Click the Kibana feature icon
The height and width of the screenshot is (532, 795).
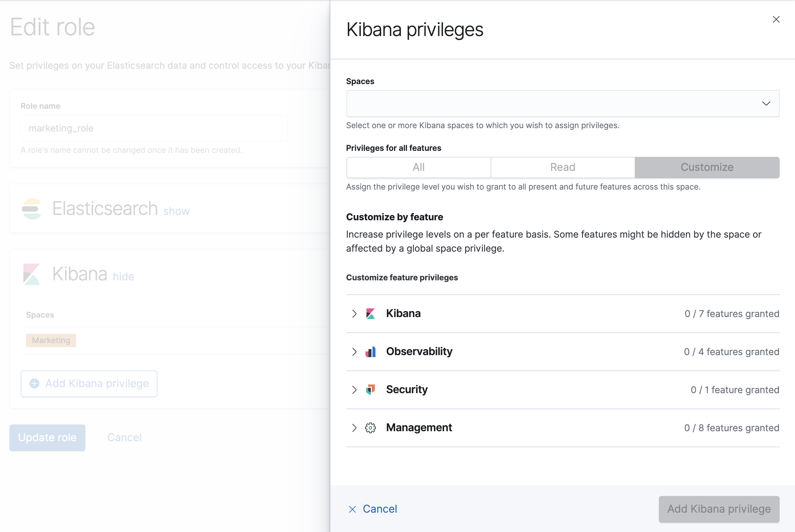coord(371,313)
